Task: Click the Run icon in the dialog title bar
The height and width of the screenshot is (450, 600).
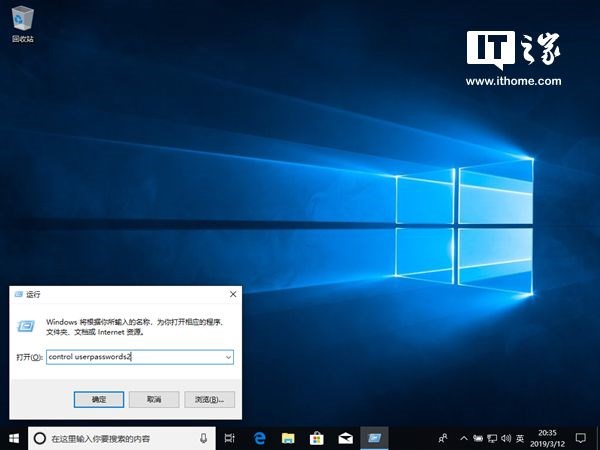Action: point(18,294)
